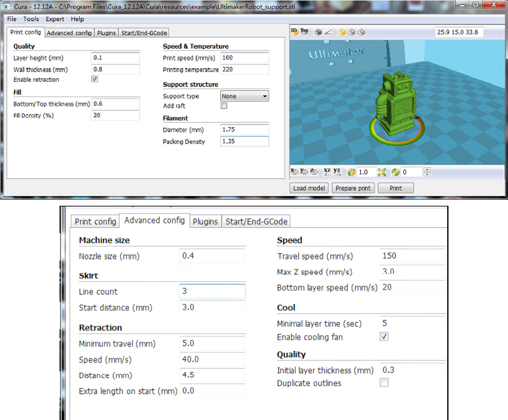Click the Top view icon
The image size is (508, 420).
(x=304, y=32)
